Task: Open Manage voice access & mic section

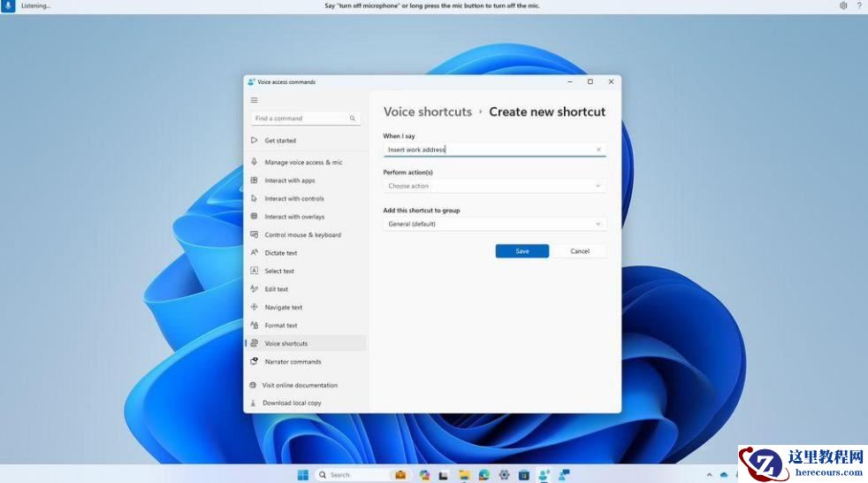Action: 305,162
